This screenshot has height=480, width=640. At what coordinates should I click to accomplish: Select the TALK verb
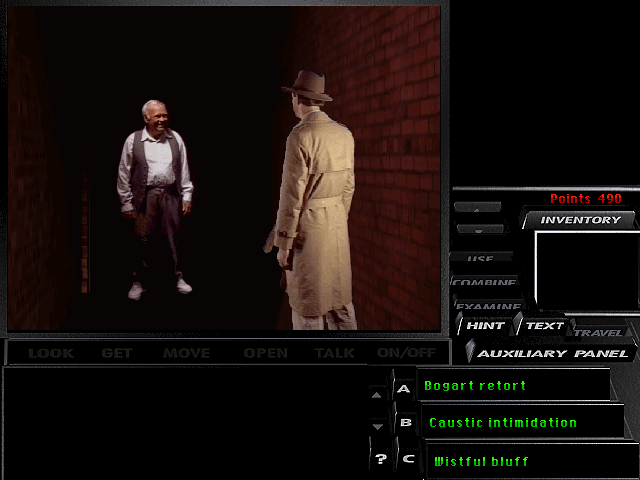(x=334, y=353)
